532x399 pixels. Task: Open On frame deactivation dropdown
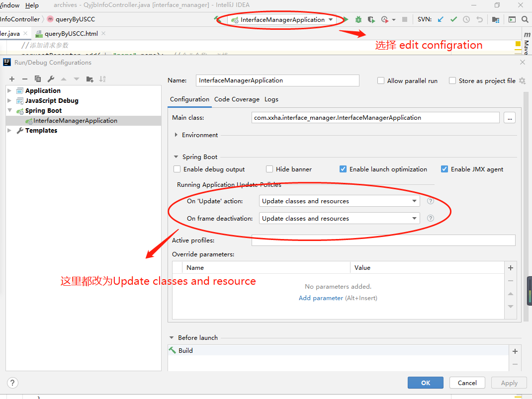pos(339,218)
